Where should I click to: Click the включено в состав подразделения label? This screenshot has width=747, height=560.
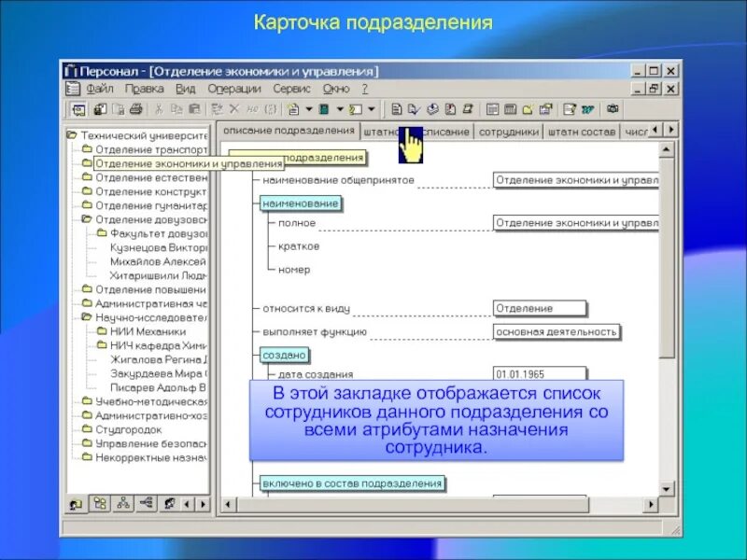(352, 483)
